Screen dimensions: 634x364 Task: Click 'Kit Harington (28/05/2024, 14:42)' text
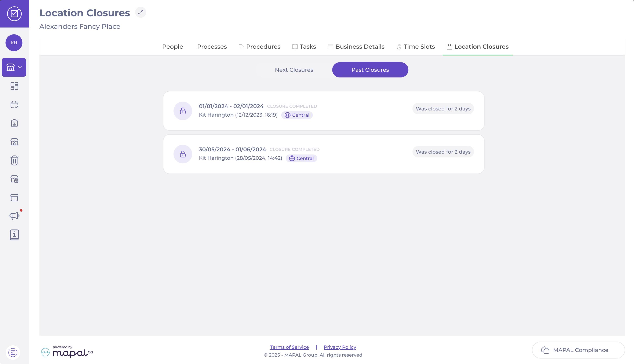point(240,158)
